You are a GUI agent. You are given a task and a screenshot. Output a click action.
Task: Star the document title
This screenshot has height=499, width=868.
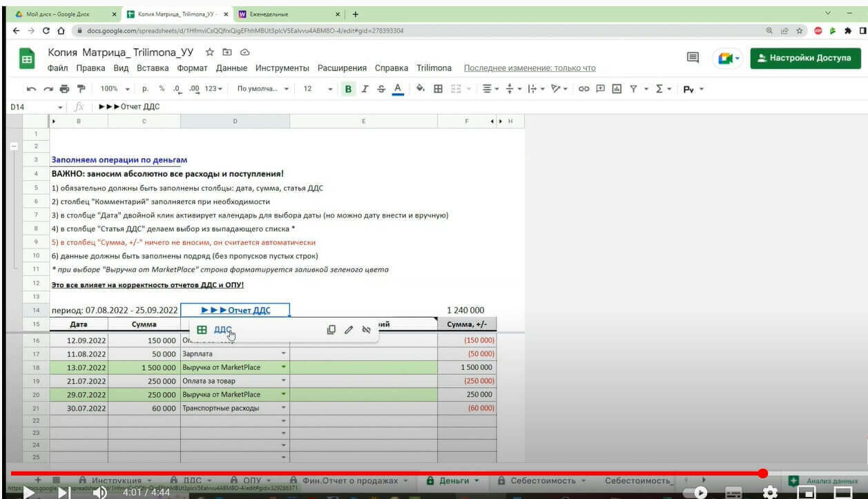tap(210, 52)
